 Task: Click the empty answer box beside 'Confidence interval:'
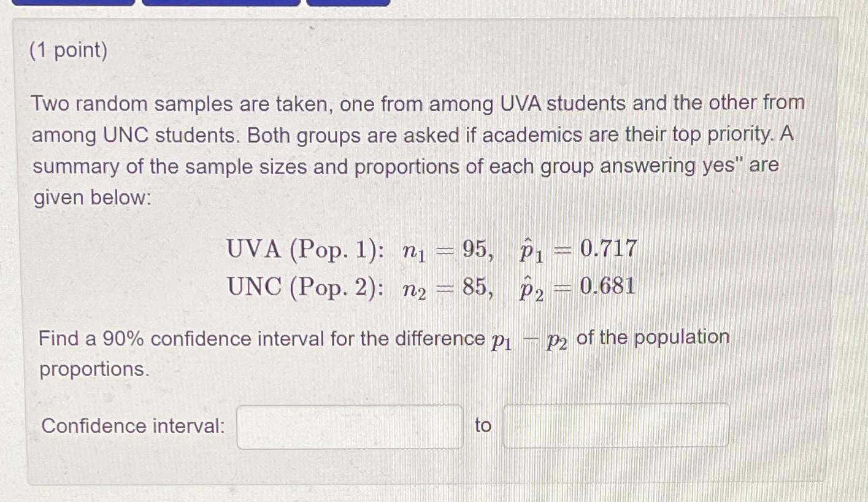[349, 425]
